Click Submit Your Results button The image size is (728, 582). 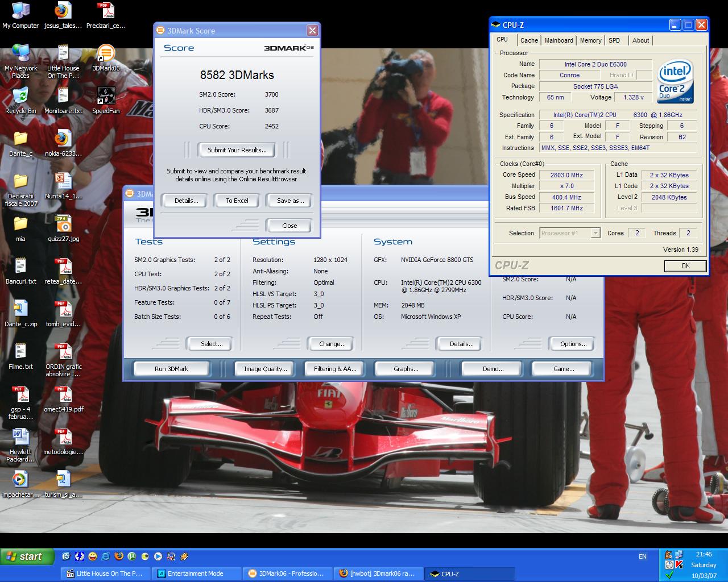237,150
